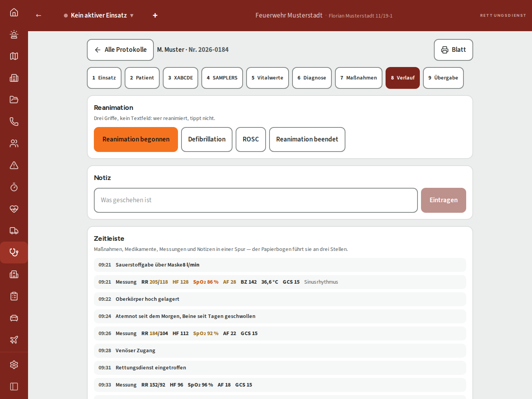The height and width of the screenshot is (399, 532).
Task: Log a Defibrillation event
Action: pyautogui.click(x=207, y=139)
